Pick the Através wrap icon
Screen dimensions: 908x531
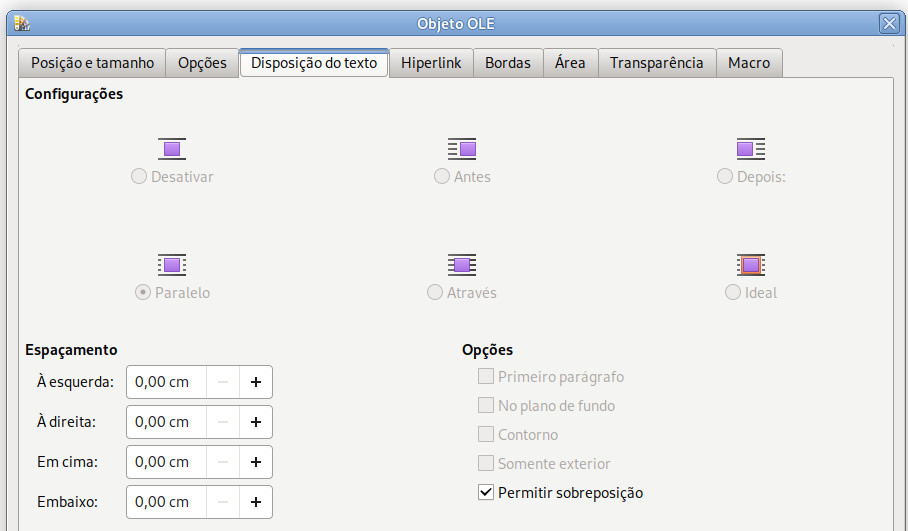(x=462, y=265)
